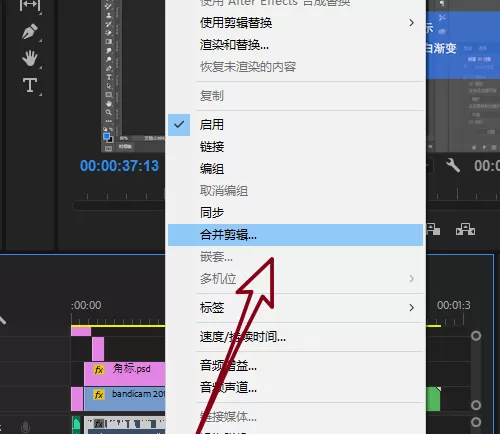
Task: Click the middle vertical zoom scroll handle
Action: tap(476, 405)
